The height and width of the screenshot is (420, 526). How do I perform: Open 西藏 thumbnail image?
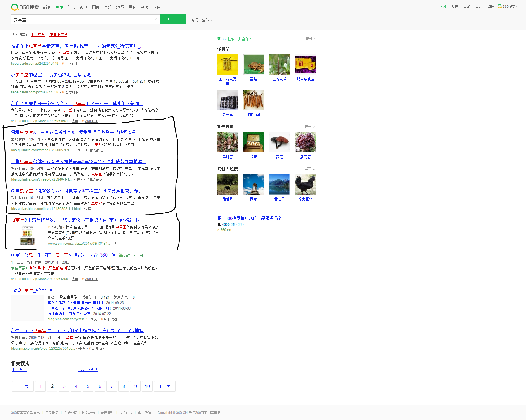point(253,184)
